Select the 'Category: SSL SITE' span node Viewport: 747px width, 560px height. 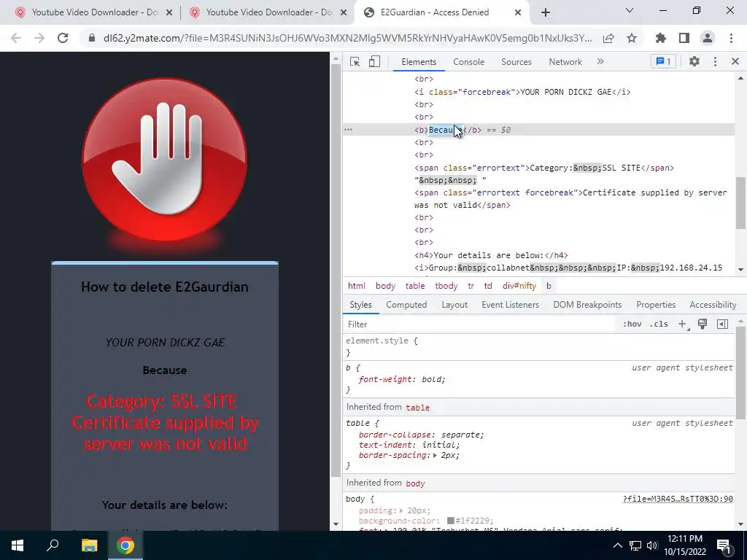click(x=544, y=168)
